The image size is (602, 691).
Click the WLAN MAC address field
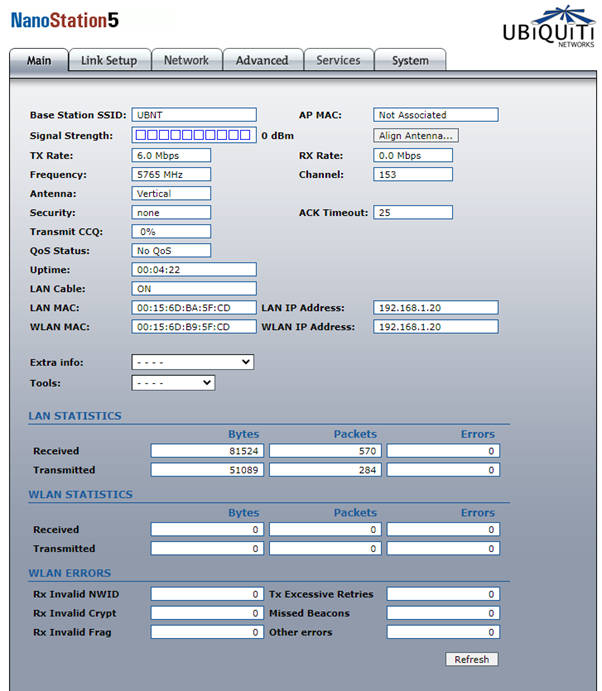194,327
